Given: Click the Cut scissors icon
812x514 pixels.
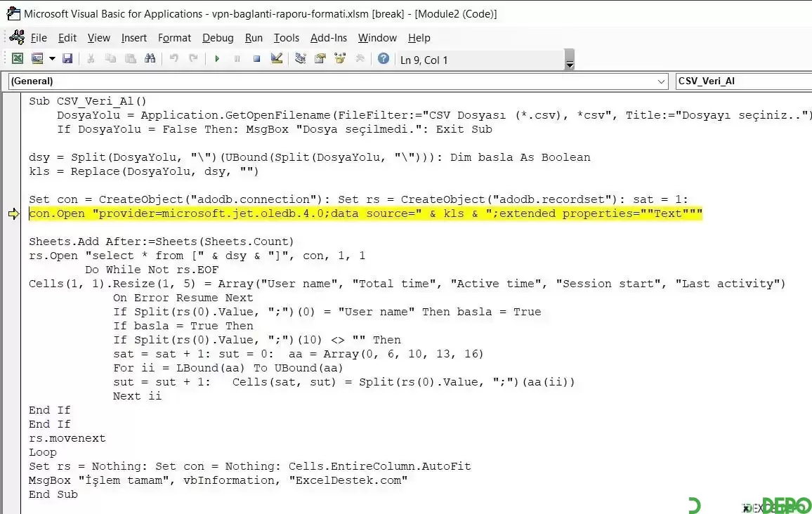Looking at the screenshot, I should coord(91,58).
